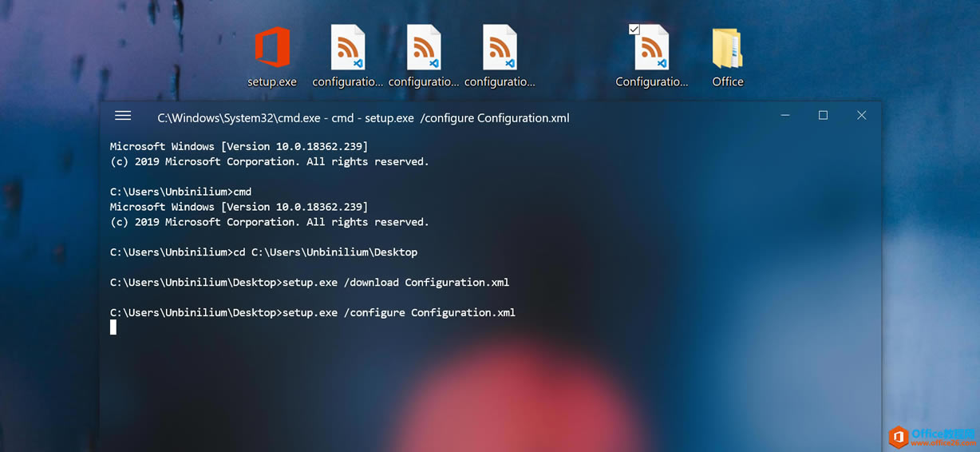980x452 pixels.
Task: Open the hamburger menu in cmd window
Action: pos(123,116)
